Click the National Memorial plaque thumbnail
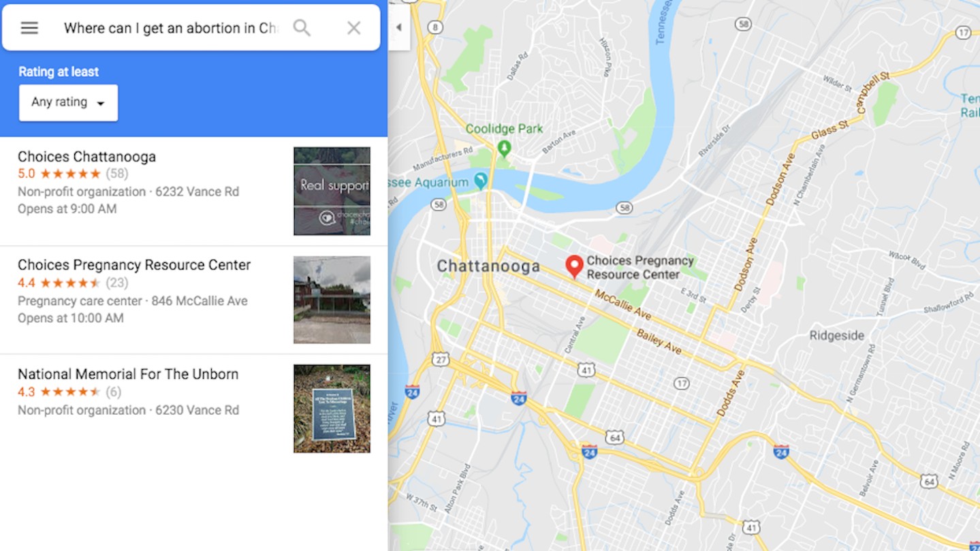 coord(332,409)
